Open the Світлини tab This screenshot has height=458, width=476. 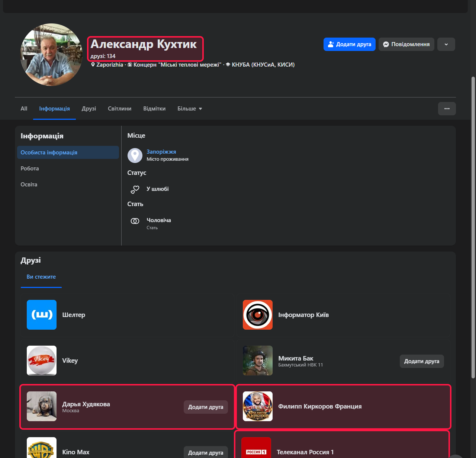[x=120, y=109]
